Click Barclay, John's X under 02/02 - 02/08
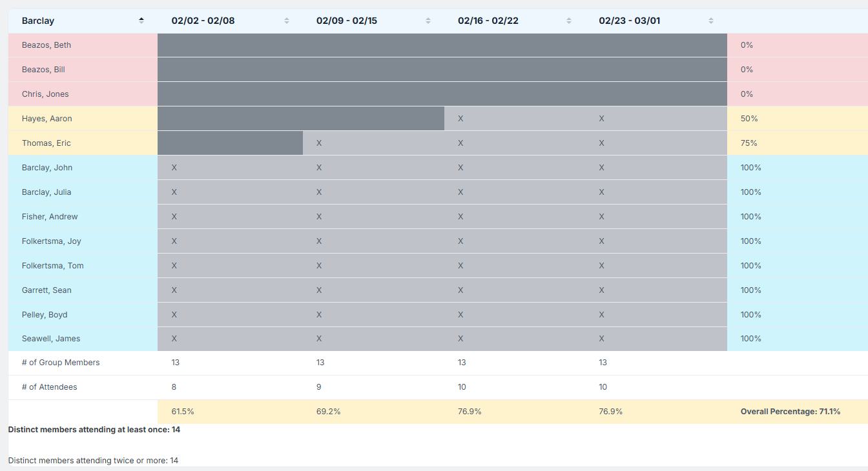This screenshot has width=868, height=471. click(x=174, y=168)
